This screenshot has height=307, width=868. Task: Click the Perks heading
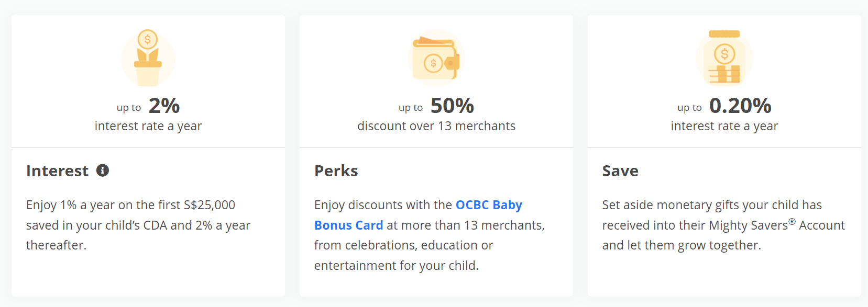[336, 171]
